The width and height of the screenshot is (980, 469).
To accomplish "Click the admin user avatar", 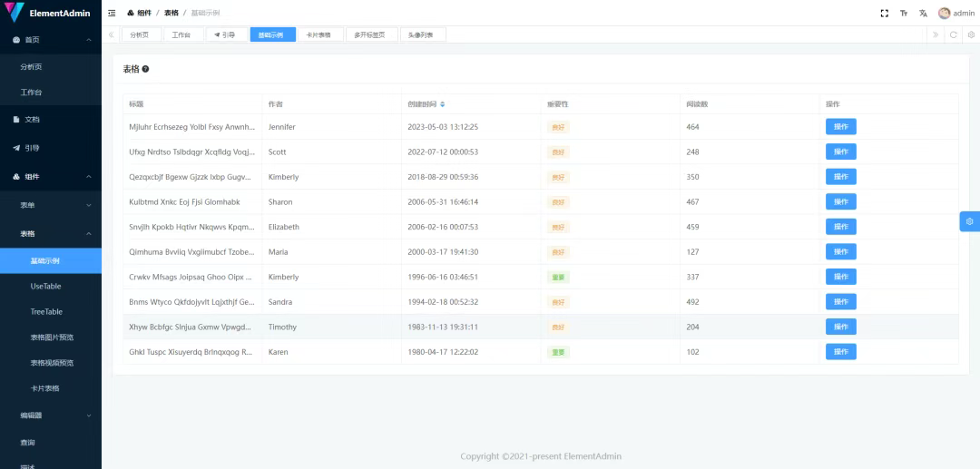I will click(944, 13).
